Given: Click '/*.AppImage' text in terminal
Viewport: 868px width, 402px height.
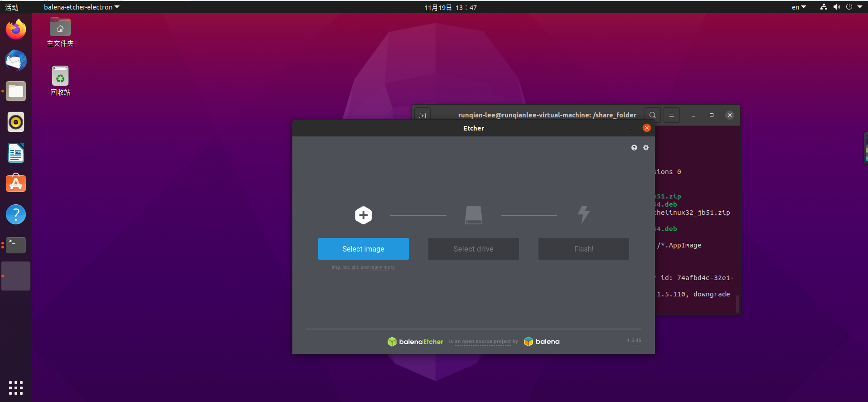Looking at the screenshot, I should [679, 245].
